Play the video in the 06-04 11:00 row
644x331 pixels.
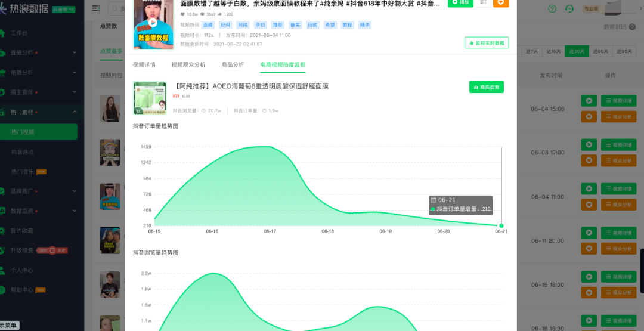pos(589,189)
